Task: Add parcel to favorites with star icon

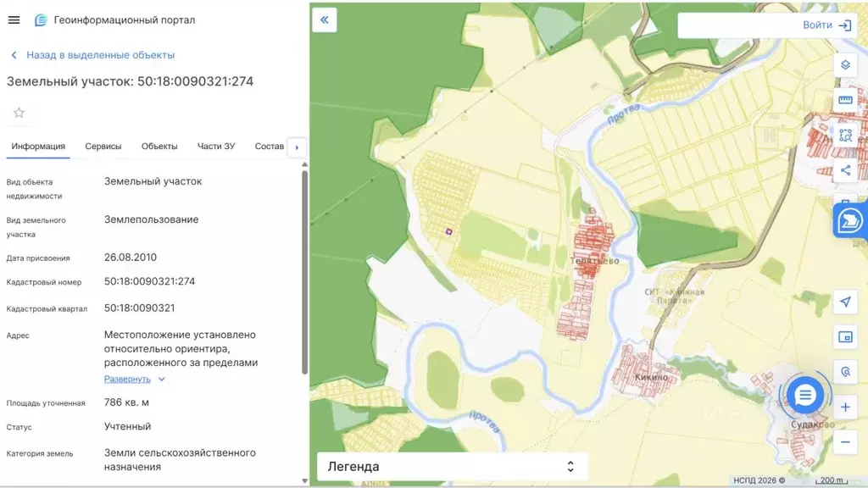Action: click(x=19, y=113)
